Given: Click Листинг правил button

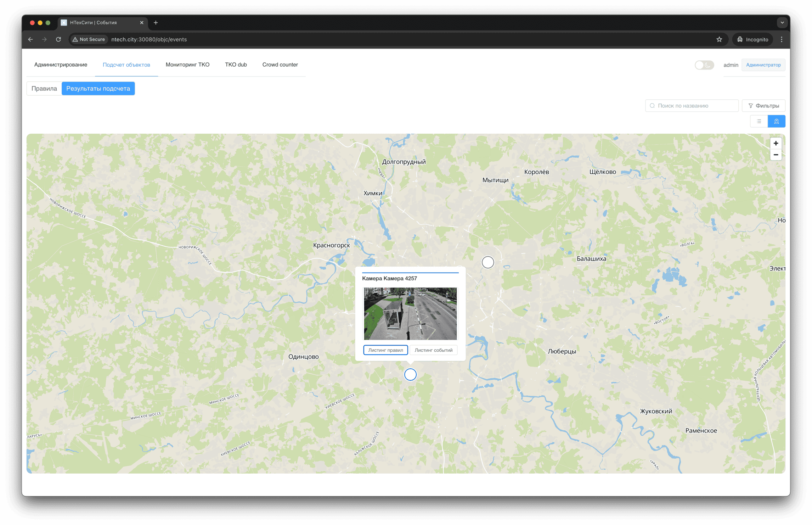Looking at the screenshot, I should pyautogui.click(x=385, y=350).
